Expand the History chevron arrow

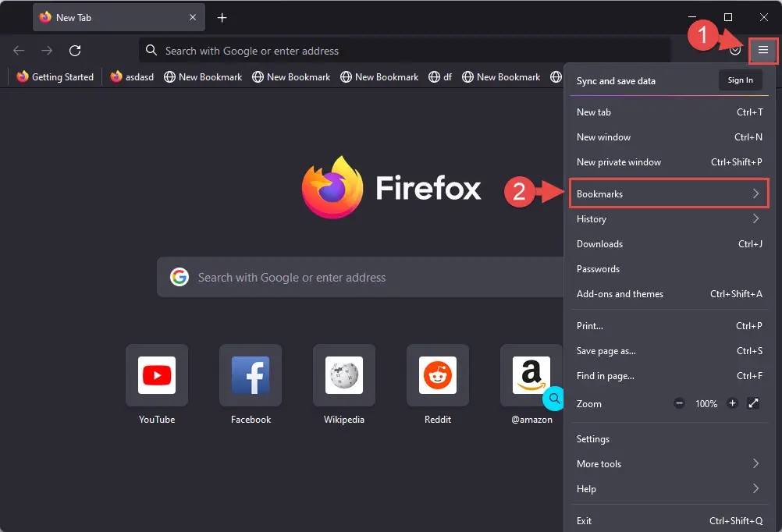click(755, 218)
